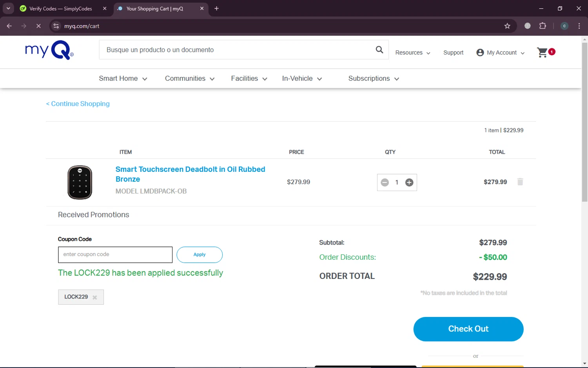Delete the deadbolt item with trash icon

click(520, 182)
